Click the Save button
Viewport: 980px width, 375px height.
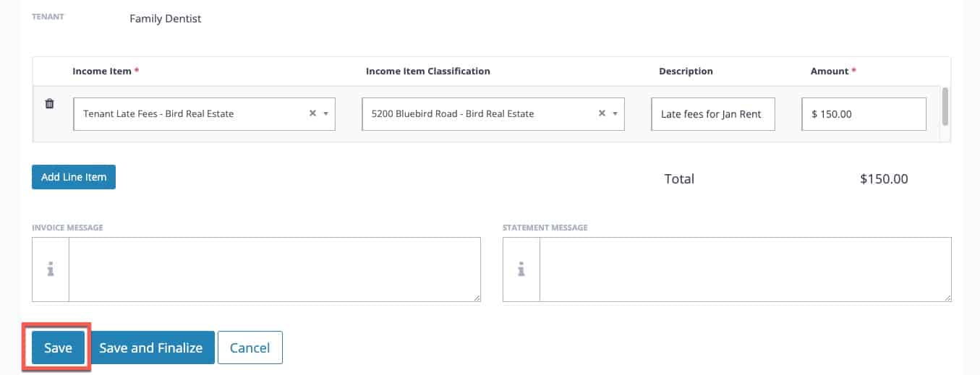58,348
